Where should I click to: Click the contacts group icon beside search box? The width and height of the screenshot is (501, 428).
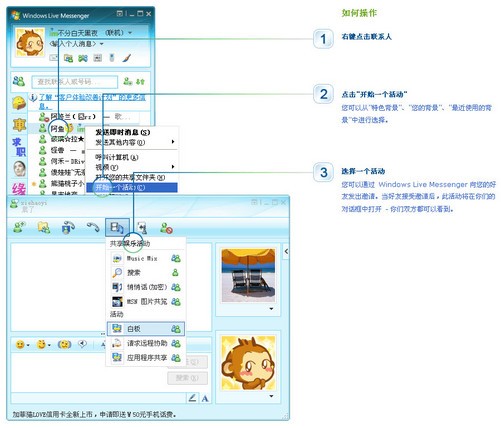coord(19,81)
